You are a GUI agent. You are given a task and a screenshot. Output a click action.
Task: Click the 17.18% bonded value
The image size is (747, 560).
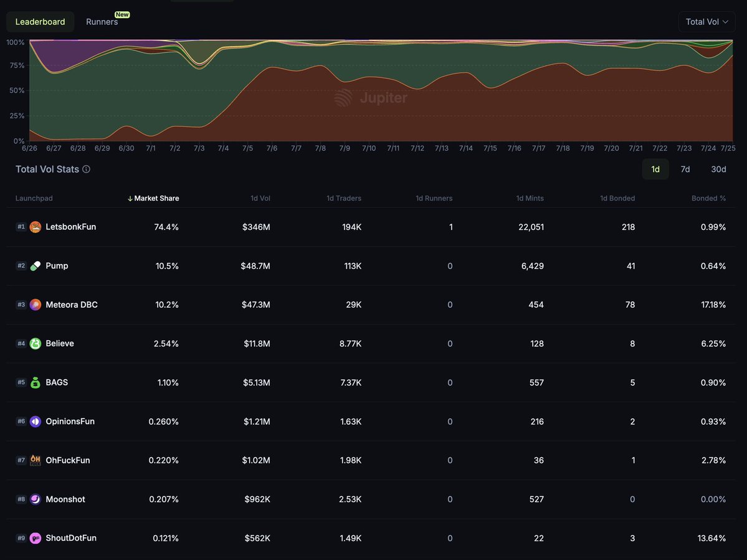[713, 305]
